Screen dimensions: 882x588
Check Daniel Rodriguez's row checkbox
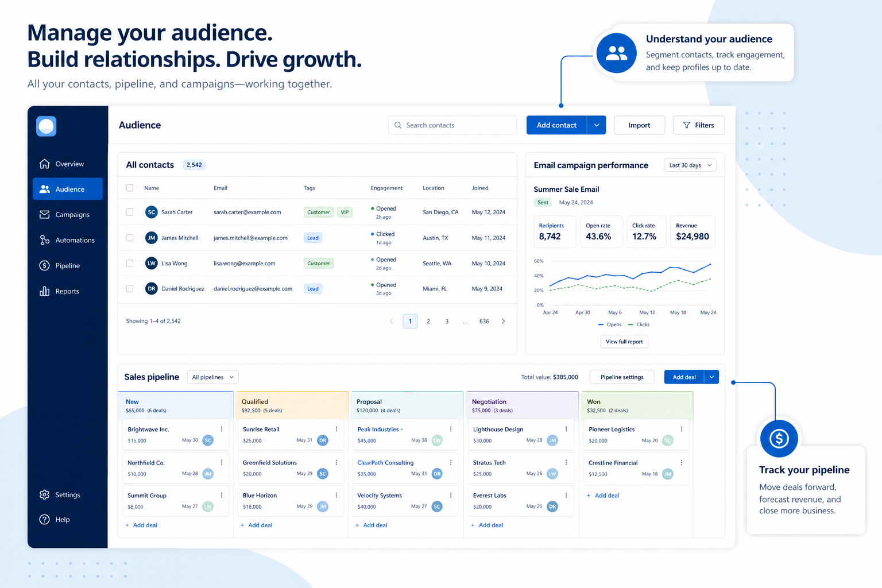130,289
